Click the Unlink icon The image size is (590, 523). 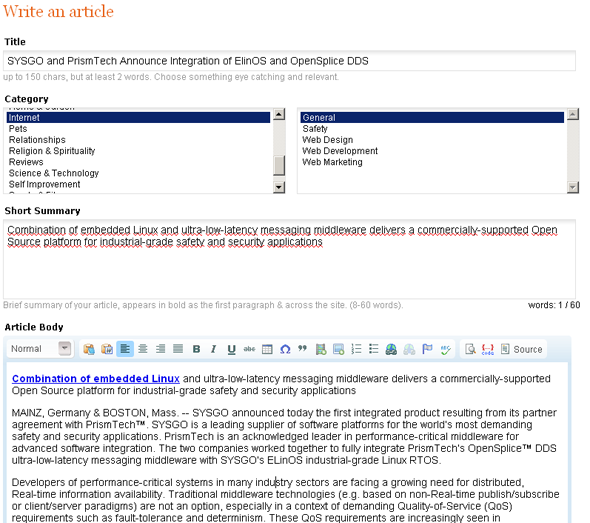tap(409, 349)
